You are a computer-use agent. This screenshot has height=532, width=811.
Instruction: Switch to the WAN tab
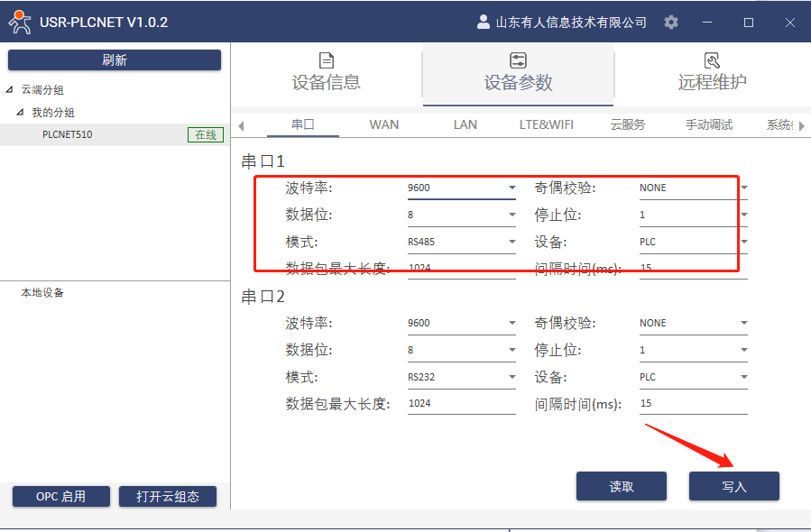click(384, 124)
